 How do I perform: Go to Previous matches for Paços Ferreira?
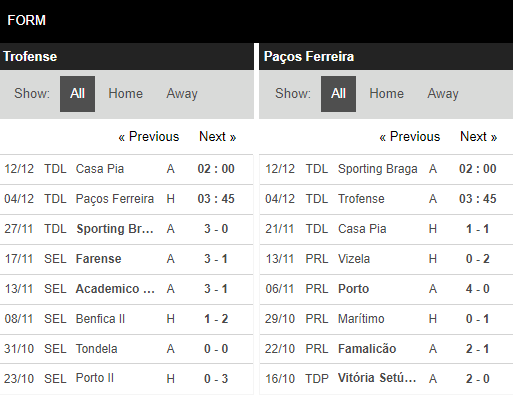tap(410, 137)
